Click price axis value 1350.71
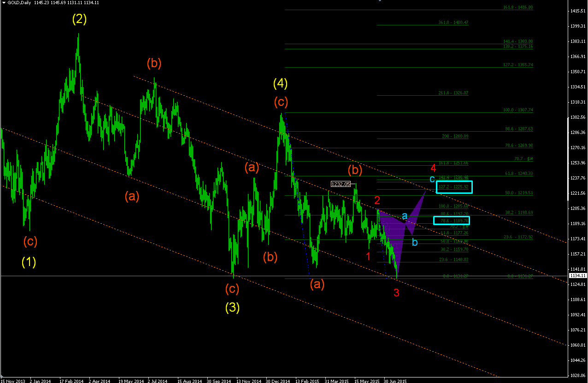This screenshot has width=588, height=383. click(x=577, y=72)
